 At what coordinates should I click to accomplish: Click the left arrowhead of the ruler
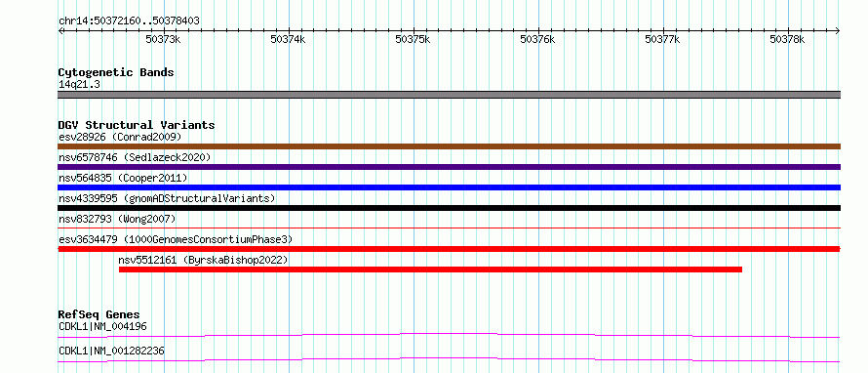tap(60, 30)
